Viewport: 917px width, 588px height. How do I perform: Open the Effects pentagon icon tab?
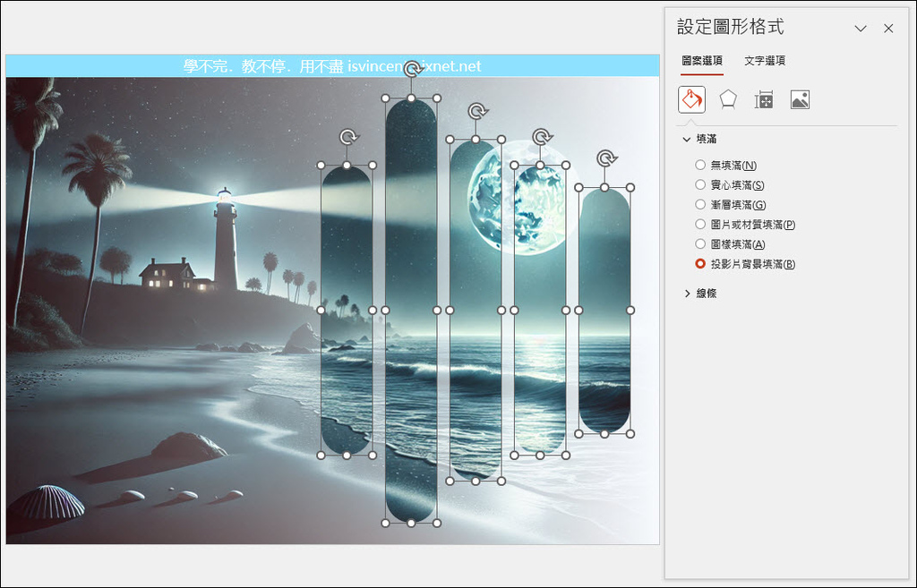tap(727, 100)
